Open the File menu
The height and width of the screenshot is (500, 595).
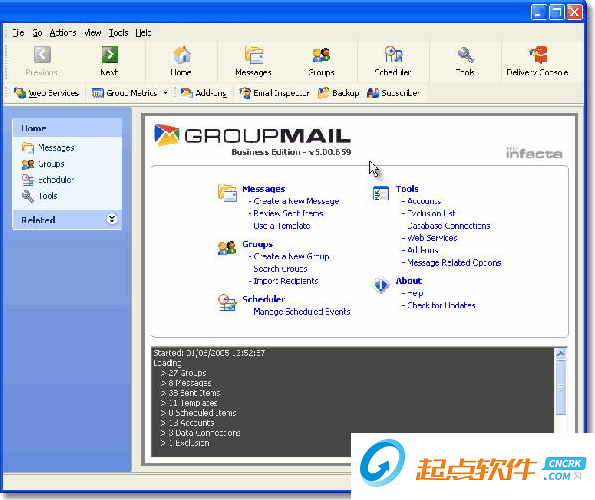tap(18, 33)
